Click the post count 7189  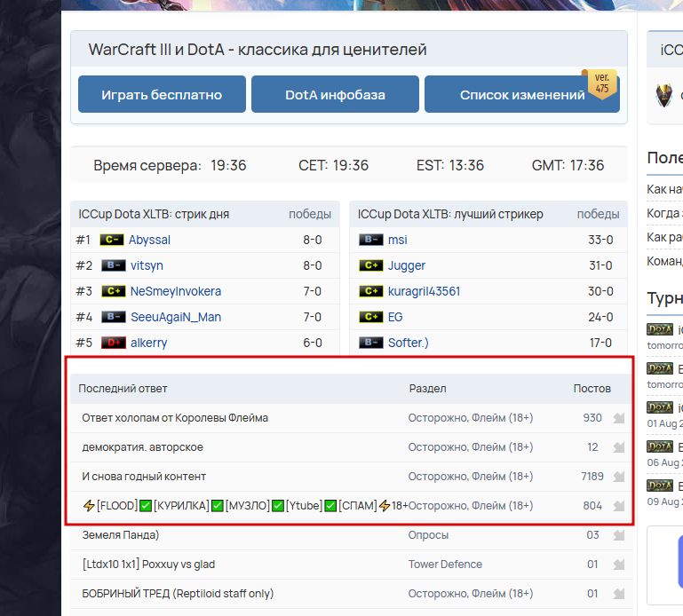coord(592,477)
